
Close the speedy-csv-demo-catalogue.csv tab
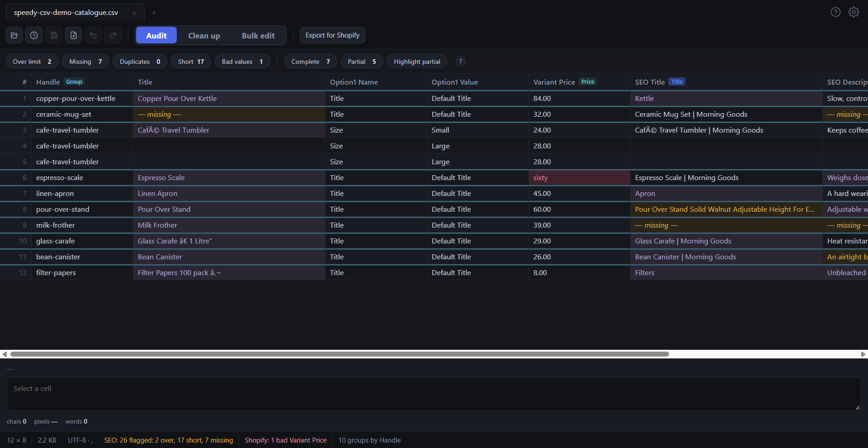(x=134, y=13)
